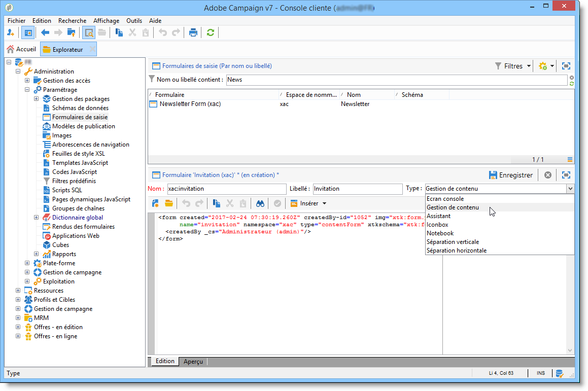This screenshot has height=391, width=588.
Task: Switch to the Aperçu tab
Action: click(x=193, y=362)
